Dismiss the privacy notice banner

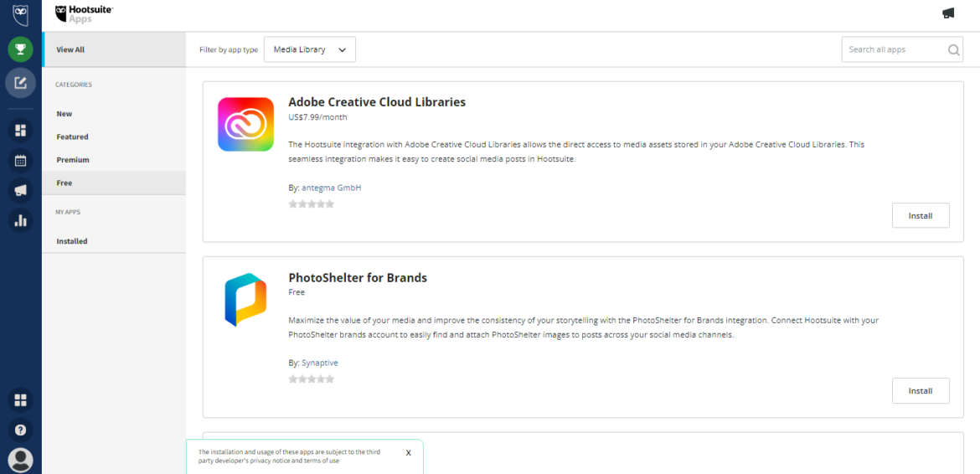coord(408,453)
